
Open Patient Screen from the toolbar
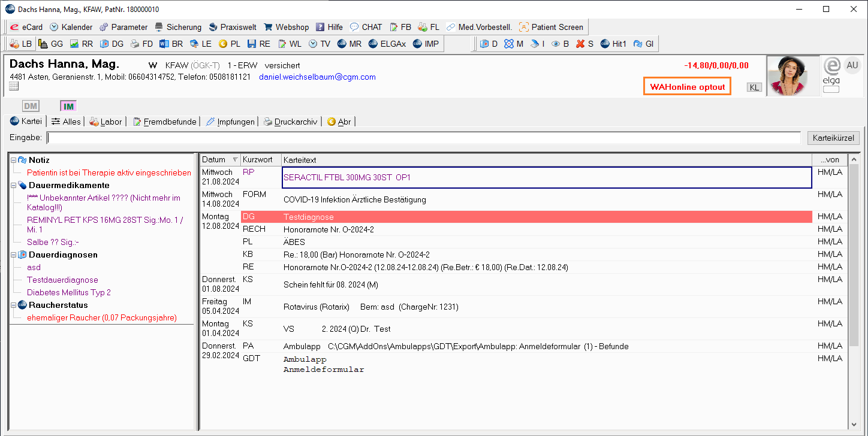(551, 27)
